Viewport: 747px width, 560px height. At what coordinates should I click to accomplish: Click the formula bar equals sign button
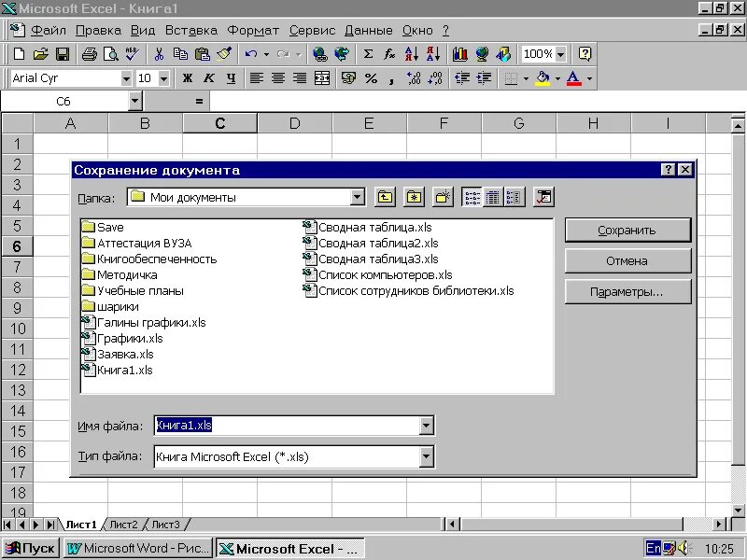(x=199, y=101)
